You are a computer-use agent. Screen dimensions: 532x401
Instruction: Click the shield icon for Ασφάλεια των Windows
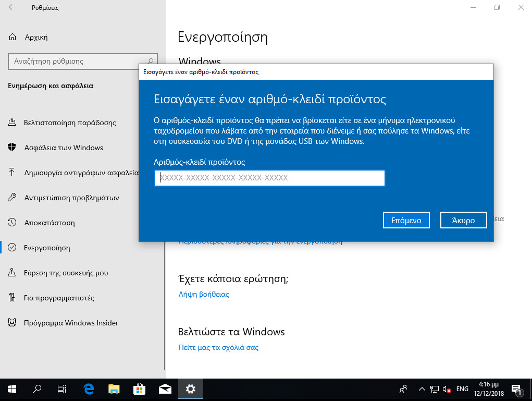[x=12, y=148]
